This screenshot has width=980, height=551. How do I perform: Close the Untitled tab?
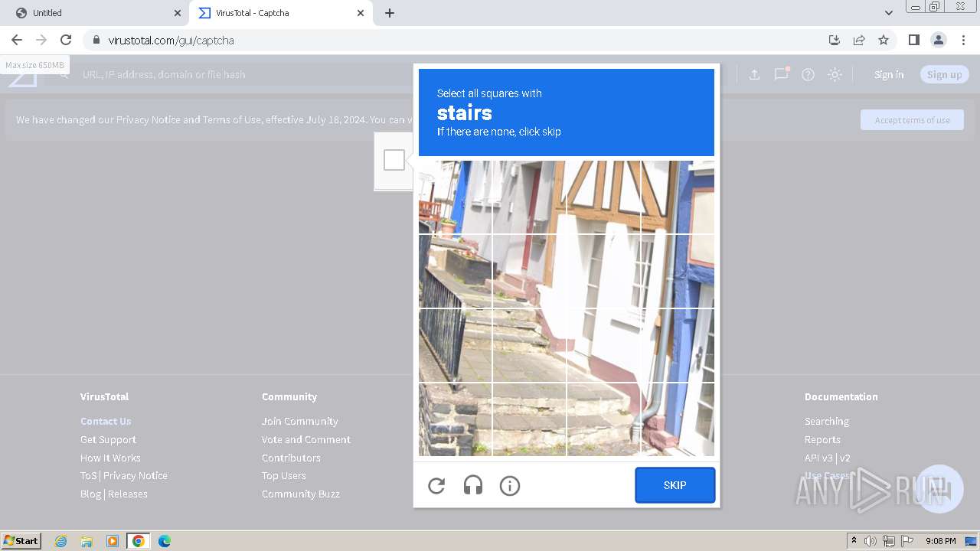click(178, 13)
